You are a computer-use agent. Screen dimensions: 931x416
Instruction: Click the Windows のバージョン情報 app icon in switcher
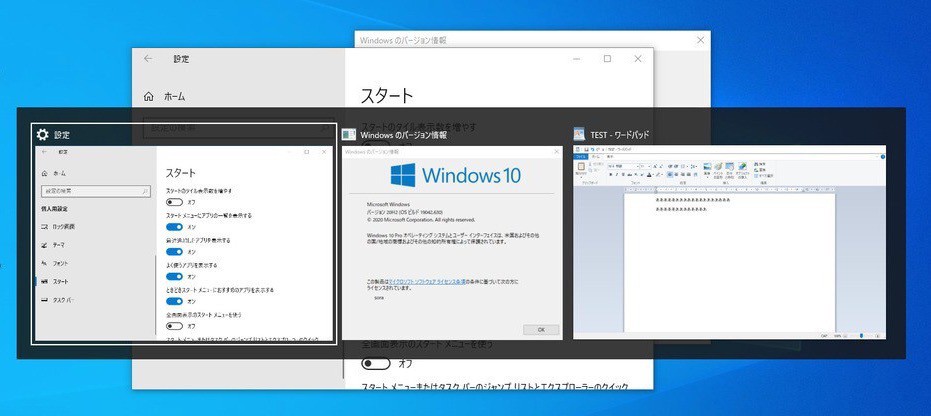point(349,135)
